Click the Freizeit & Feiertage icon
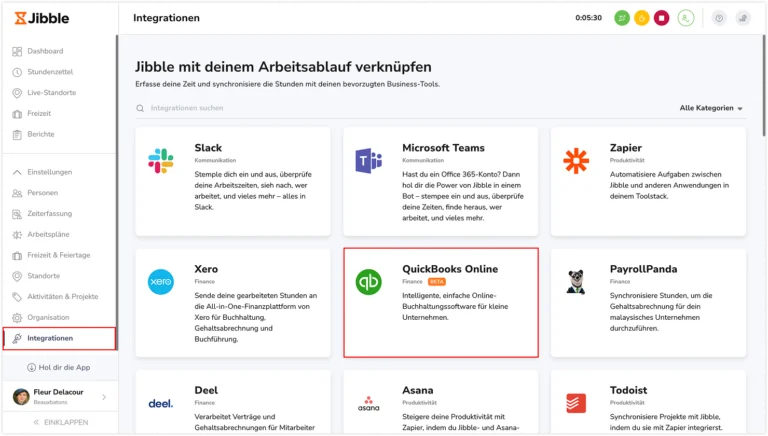Viewport: 768px width, 436px height. coord(17,255)
